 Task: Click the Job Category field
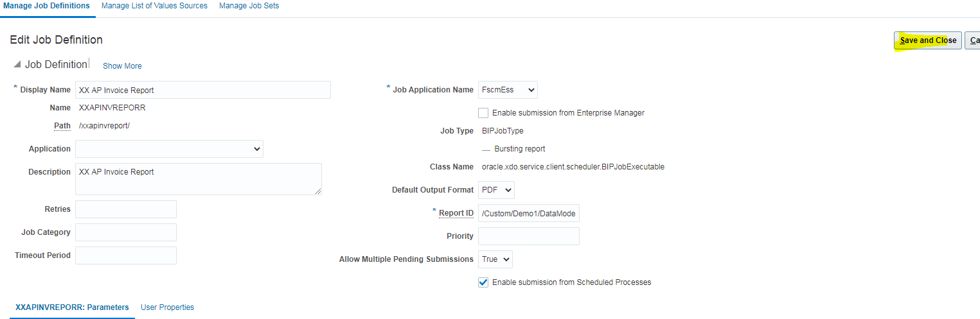(x=126, y=232)
